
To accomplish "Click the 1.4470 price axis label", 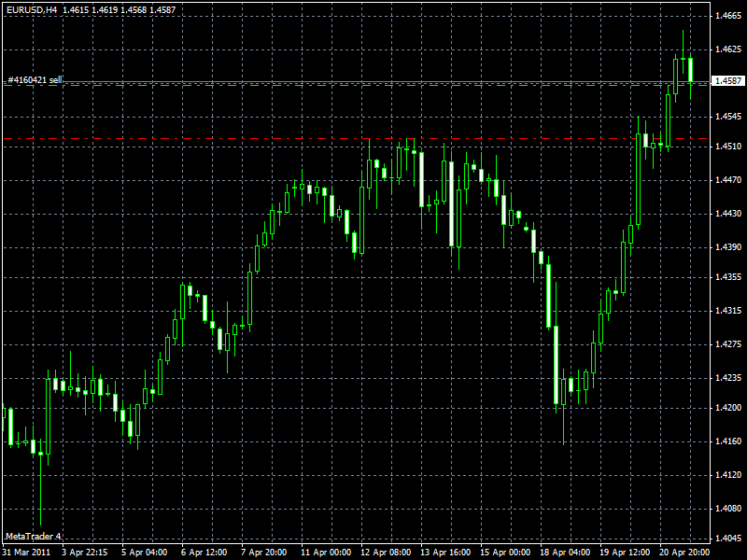I will pyautogui.click(x=728, y=180).
